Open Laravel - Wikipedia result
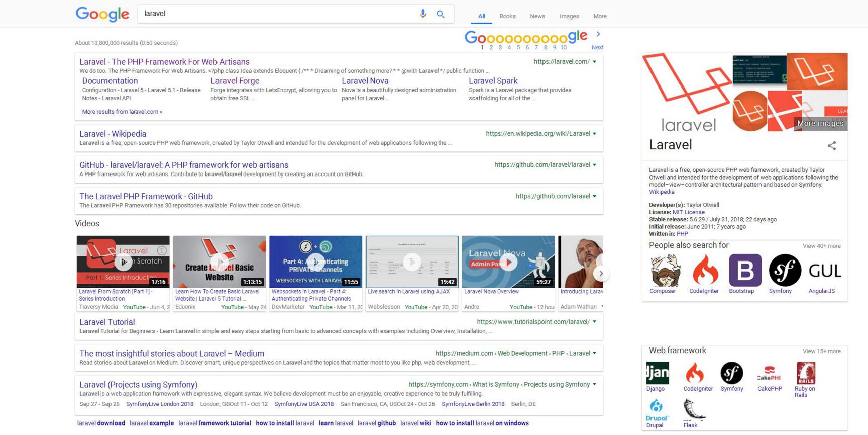 (x=113, y=134)
